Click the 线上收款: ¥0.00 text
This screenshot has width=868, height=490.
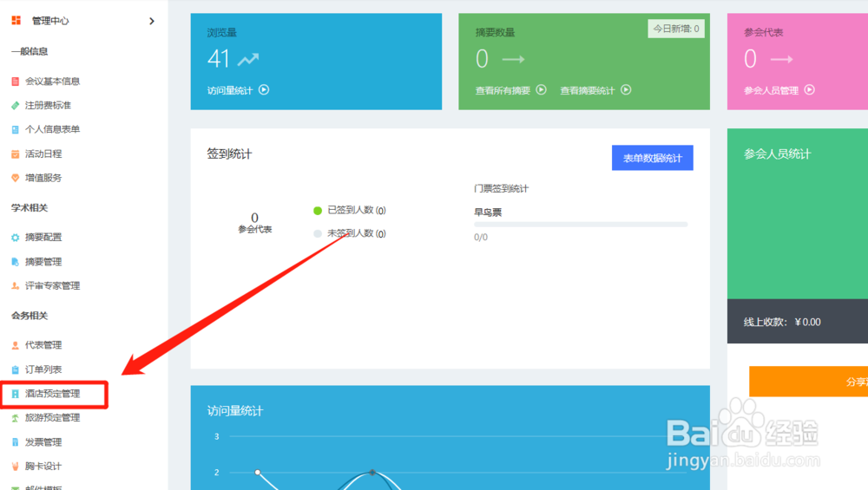pyautogui.click(x=782, y=322)
